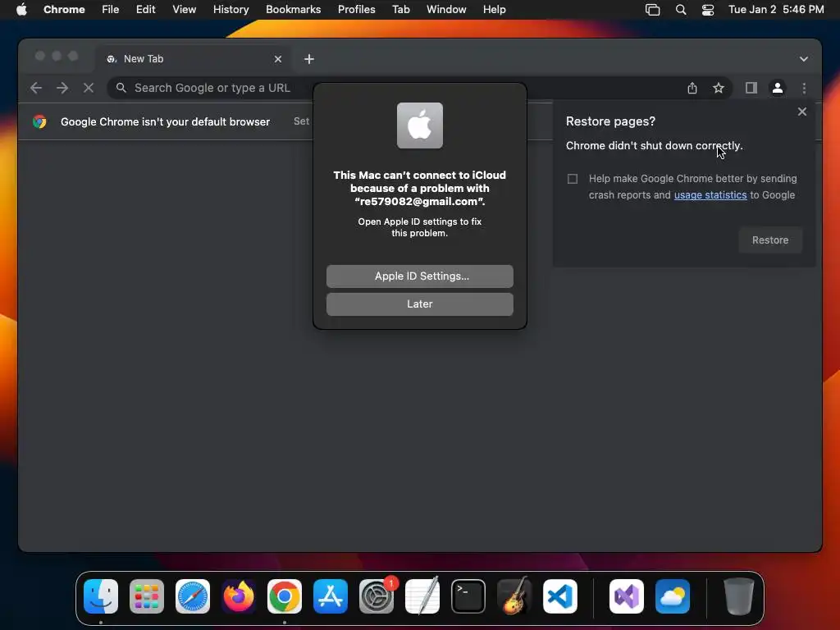Choose Later in the iCloud dialog

click(419, 304)
